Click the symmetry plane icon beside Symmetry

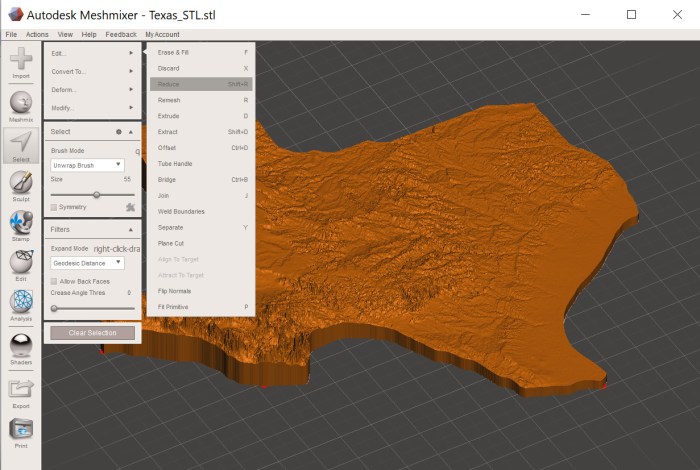[130, 207]
